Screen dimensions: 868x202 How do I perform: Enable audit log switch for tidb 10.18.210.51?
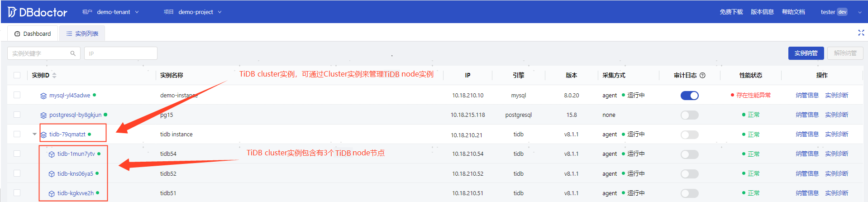pos(689,193)
